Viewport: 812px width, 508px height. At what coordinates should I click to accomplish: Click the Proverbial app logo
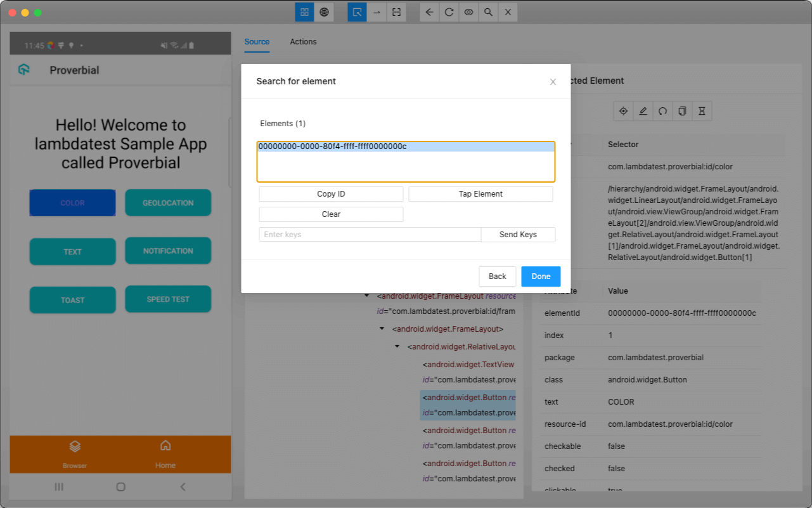point(24,70)
